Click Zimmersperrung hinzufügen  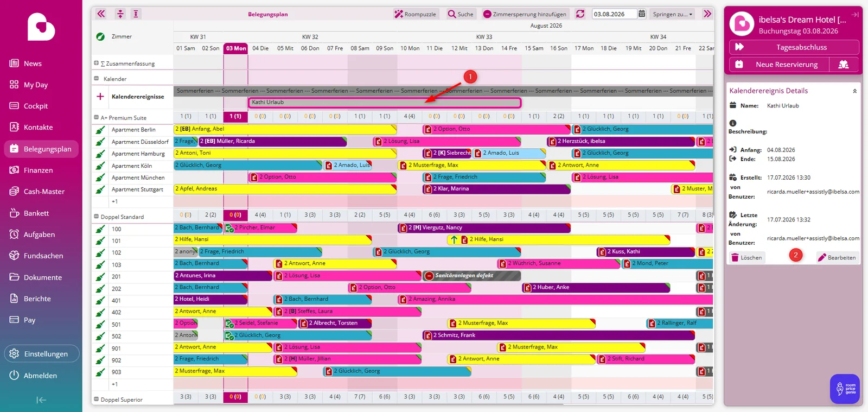click(x=525, y=14)
